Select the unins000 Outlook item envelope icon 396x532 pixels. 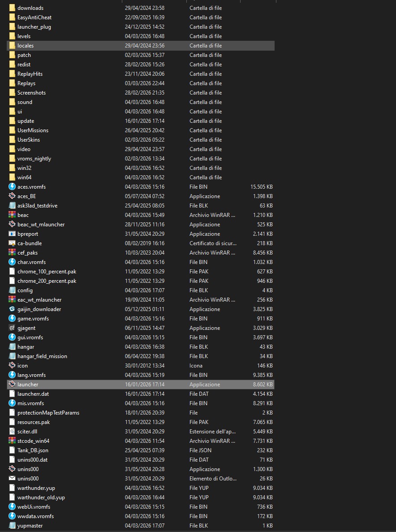pyautogui.click(x=12, y=478)
